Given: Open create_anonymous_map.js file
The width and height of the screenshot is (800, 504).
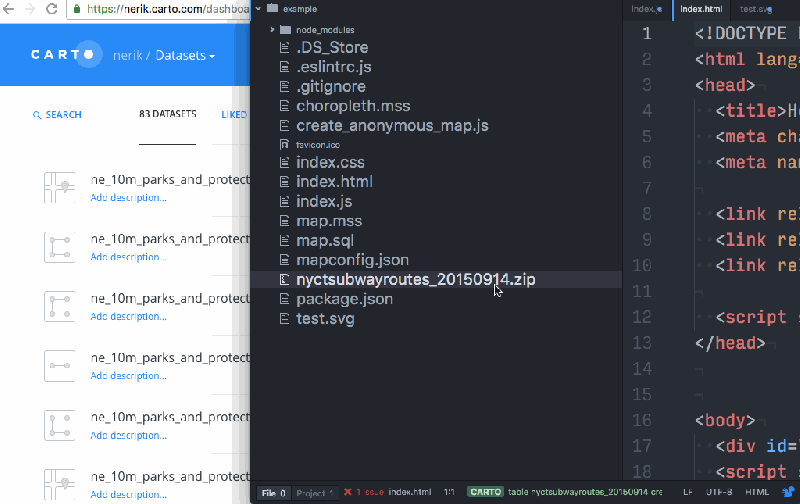Looking at the screenshot, I should pos(392,125).
